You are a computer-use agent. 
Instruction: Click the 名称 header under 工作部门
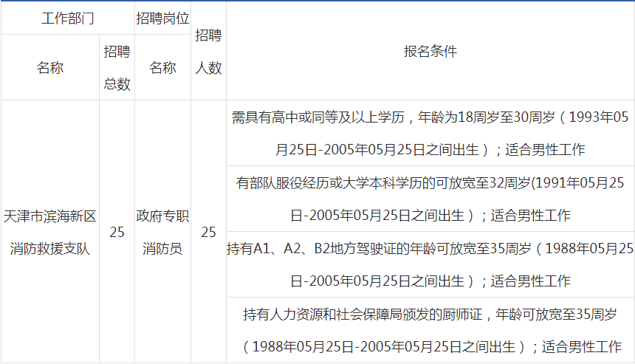[x=49, y=67]
